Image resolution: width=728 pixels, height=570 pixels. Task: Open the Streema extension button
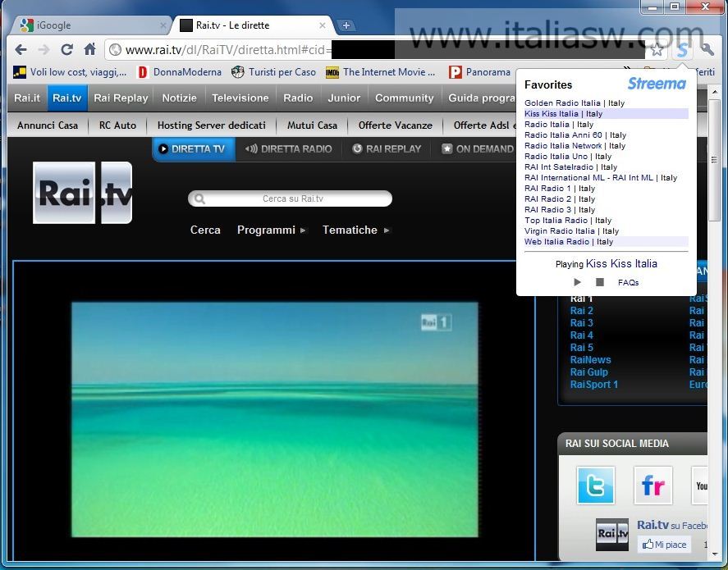pyautogui.click(x=682, y=50)
